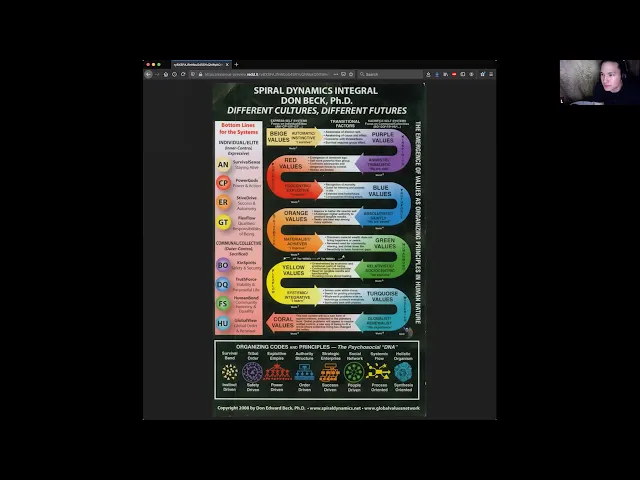The image size is (640, 480).
Task: Click the "DON BECK, Ph.D." title text
Action: pos(316,100)
